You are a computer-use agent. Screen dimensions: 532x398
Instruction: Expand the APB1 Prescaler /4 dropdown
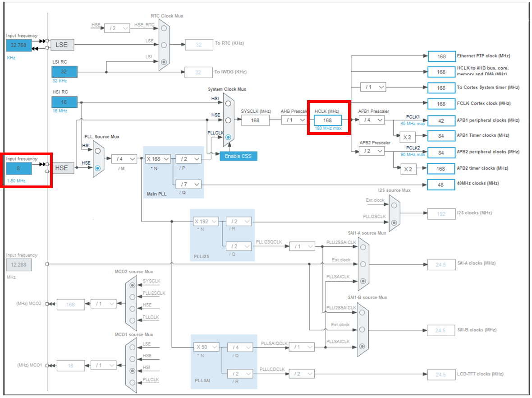click(x=372, y=120)
